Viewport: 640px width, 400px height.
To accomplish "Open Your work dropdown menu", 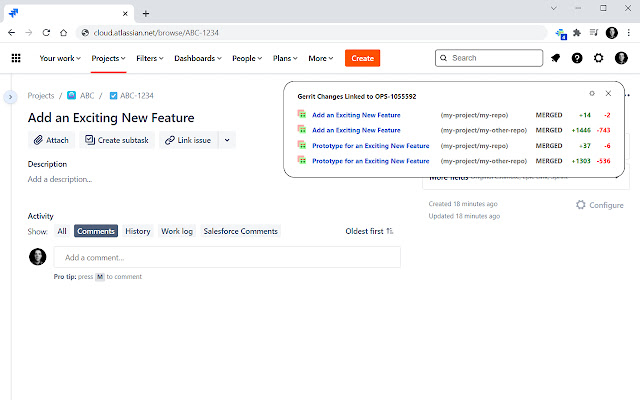I will tap(60, 58).
